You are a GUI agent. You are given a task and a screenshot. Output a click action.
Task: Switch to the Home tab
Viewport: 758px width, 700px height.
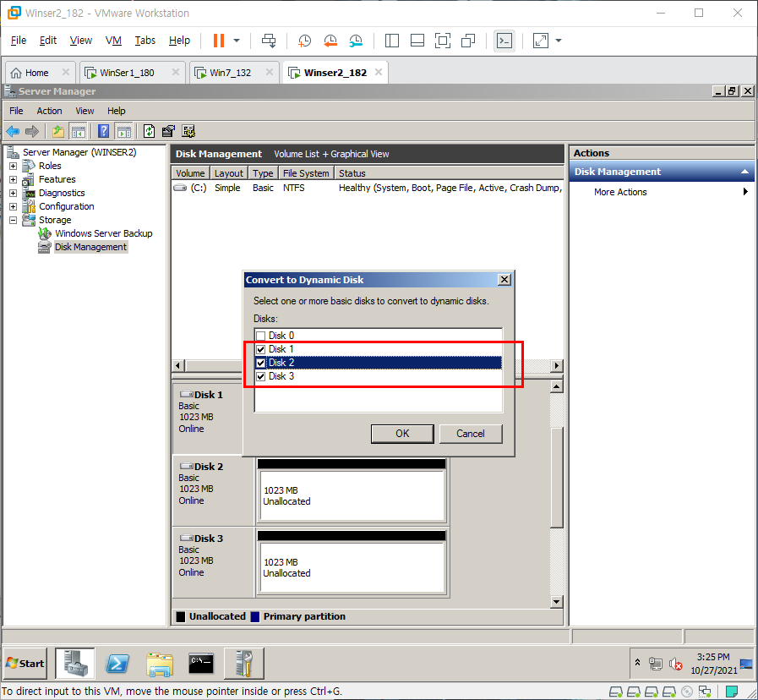click(36, 73)
